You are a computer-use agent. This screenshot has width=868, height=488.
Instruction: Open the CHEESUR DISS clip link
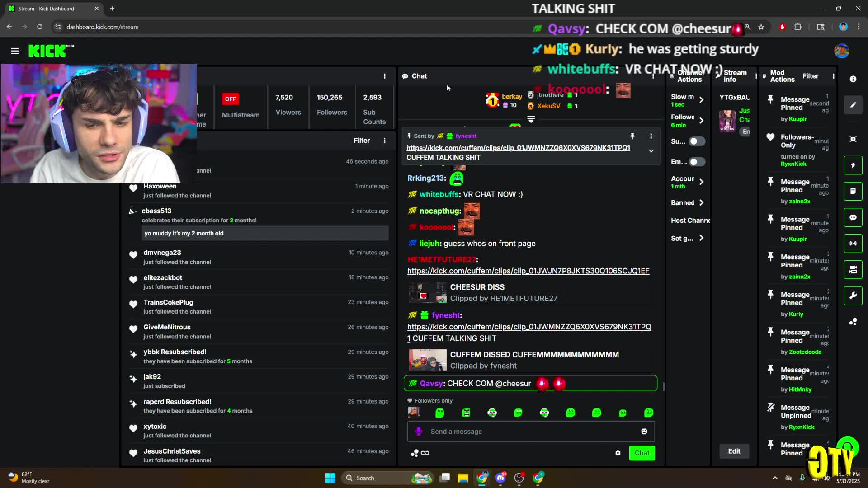click(x=528, y=271)
